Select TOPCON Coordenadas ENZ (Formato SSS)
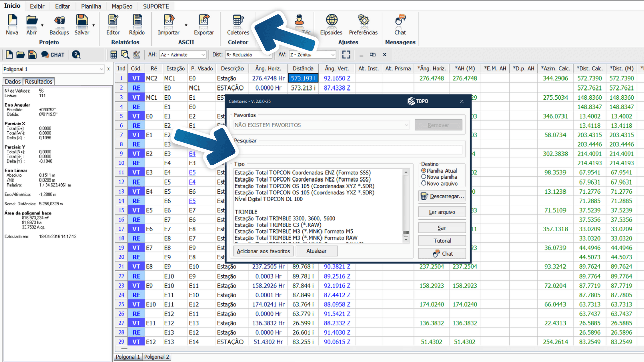Screen dimensions: 644x362 (302, 172)
